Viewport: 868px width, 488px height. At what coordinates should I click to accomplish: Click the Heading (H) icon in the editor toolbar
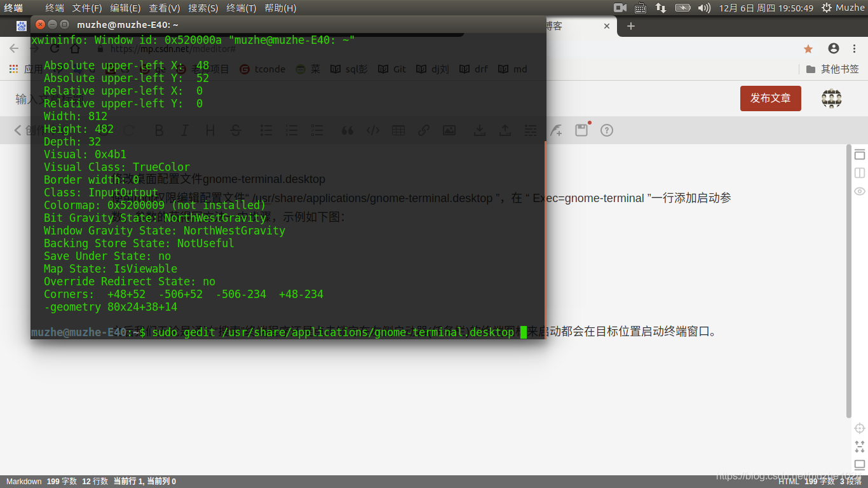pyautogui.click(x=210, y=130)
